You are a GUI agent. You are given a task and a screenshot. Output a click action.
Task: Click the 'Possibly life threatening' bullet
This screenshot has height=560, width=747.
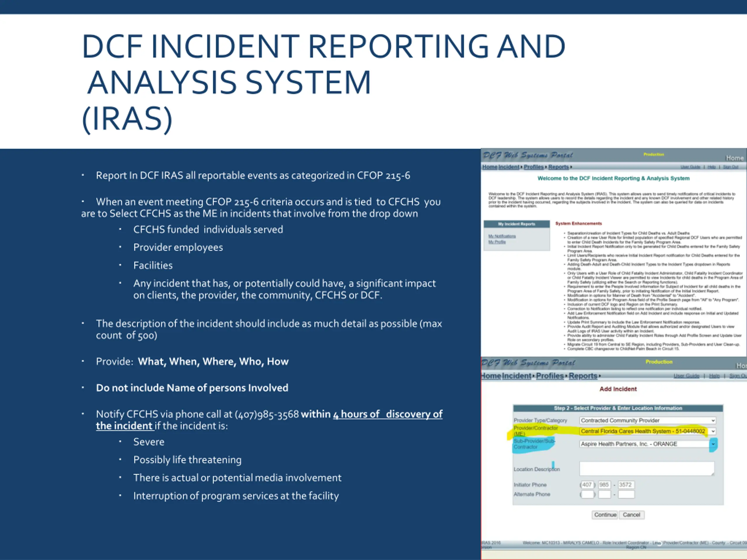[187, 460]
